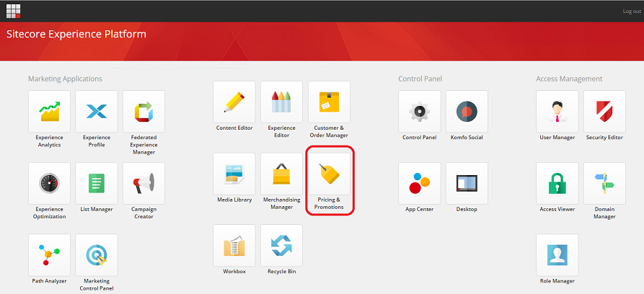Click the Sitecore launchpad grid logo

point(13,11)
